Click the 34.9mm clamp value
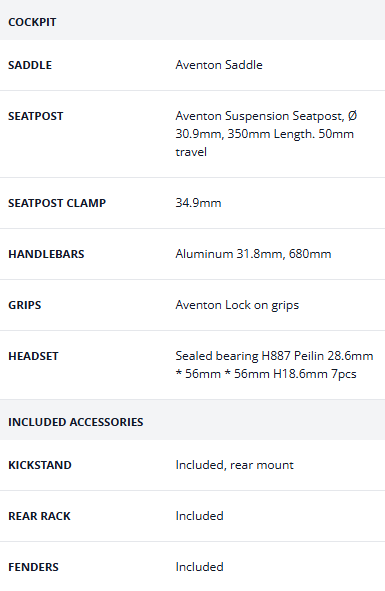 pyautogui.click(x=198, y=203)
